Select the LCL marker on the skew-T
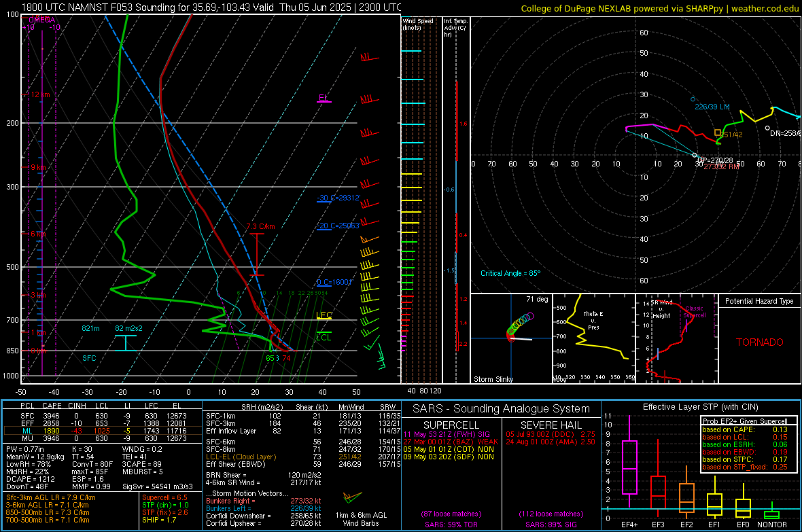802x532 pixels. [324, 337]
